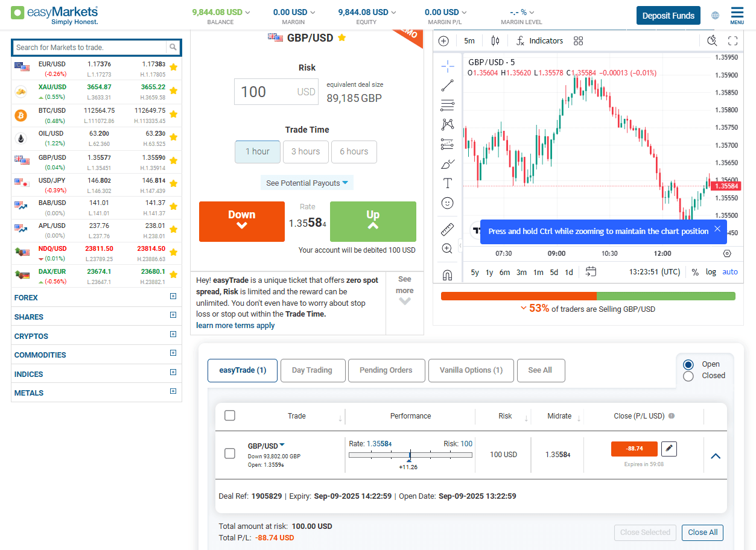Viewport: 756px width, 550px height.
Task: Select the ruler measure tool
Action: coord(447,229)
